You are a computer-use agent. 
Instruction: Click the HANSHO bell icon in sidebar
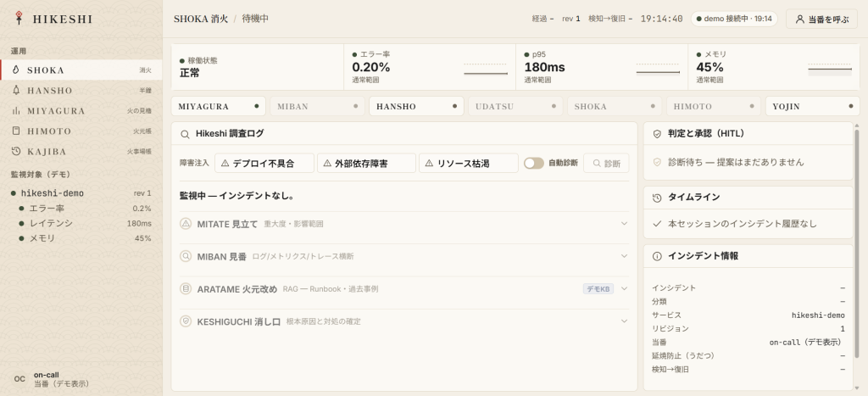pos(15,90)
